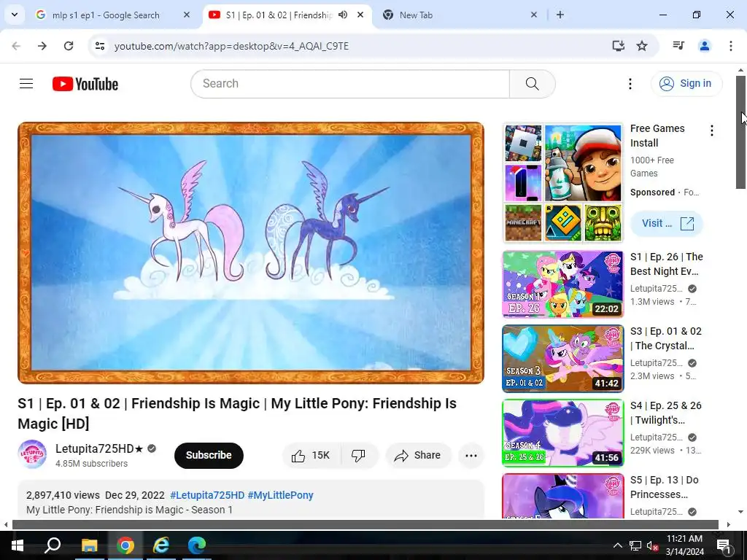The height and width of the screenshot is (560, 747).
Task: Click title S5 | Ep. 13 | Do Princesses
Action: click(665, 487)
